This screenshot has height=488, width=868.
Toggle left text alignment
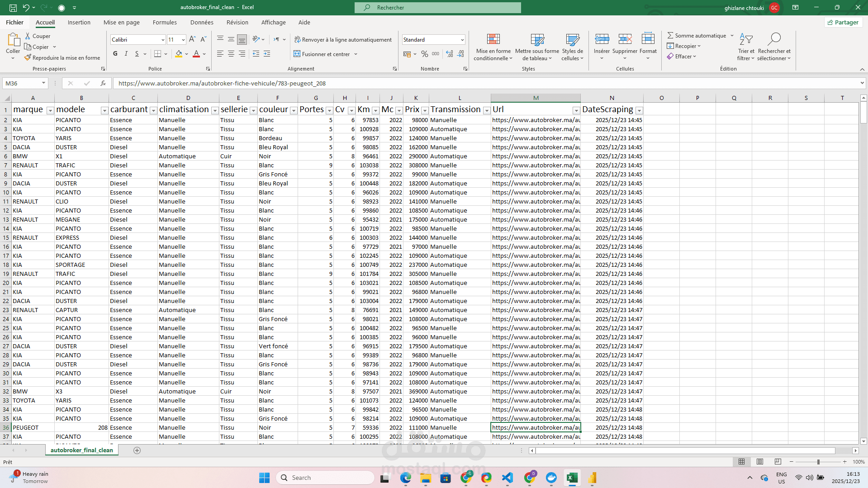point(220,54)
